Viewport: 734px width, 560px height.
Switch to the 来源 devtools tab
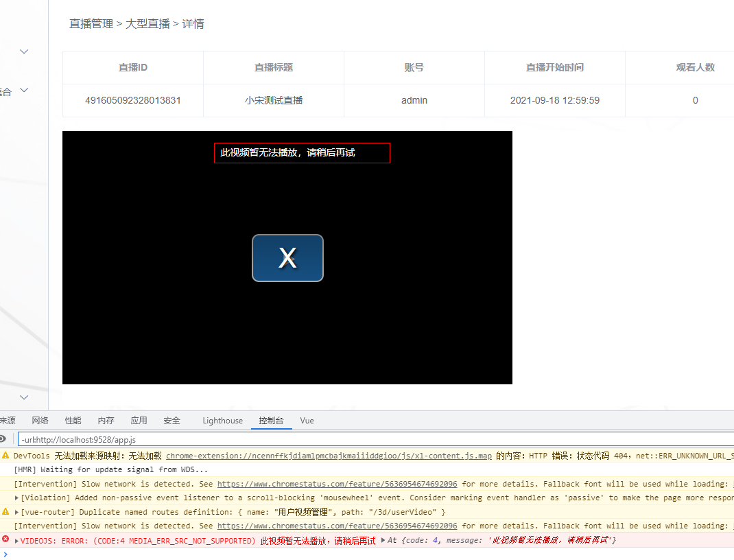[x=8, y=421]
